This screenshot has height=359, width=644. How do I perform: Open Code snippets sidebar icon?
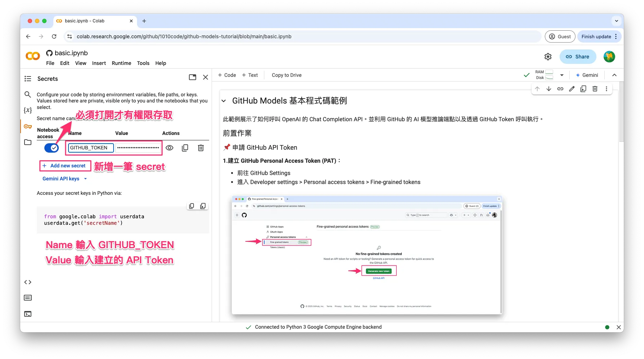28,282
